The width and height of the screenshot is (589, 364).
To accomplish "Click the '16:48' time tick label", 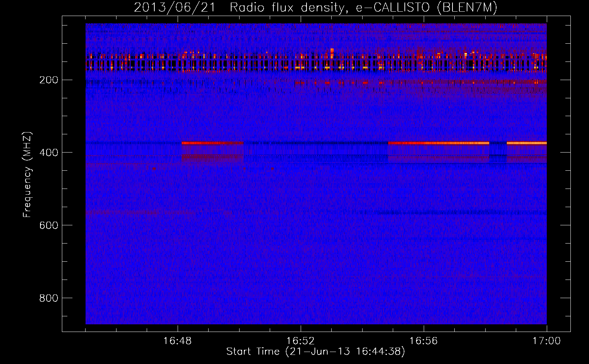I will [x=178, y=341].
